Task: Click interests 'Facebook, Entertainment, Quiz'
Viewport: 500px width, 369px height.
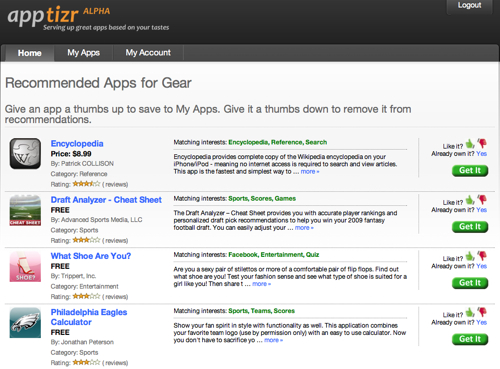Action: click(274, 255)
